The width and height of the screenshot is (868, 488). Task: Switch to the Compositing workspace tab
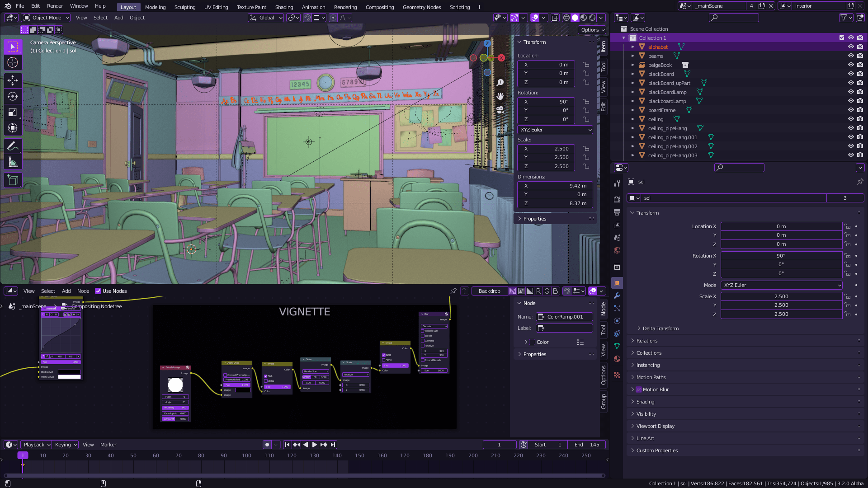(x=380, y=7)
